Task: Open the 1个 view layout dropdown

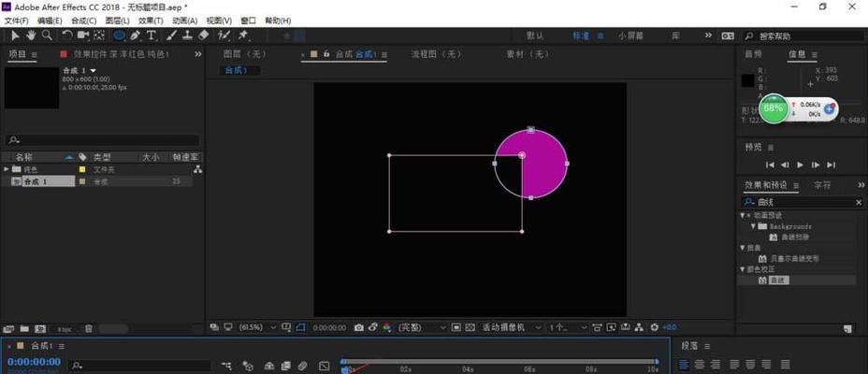Action: tap(568, 327)
